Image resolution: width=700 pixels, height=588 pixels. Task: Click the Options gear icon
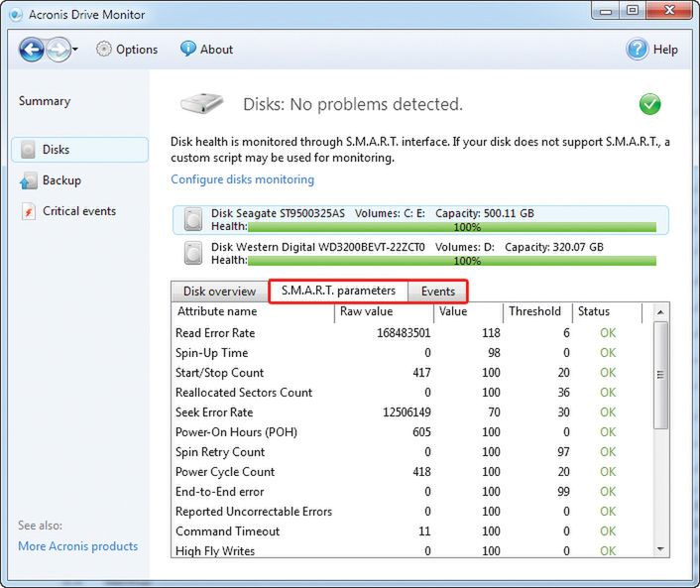click(x=103, y=50)
